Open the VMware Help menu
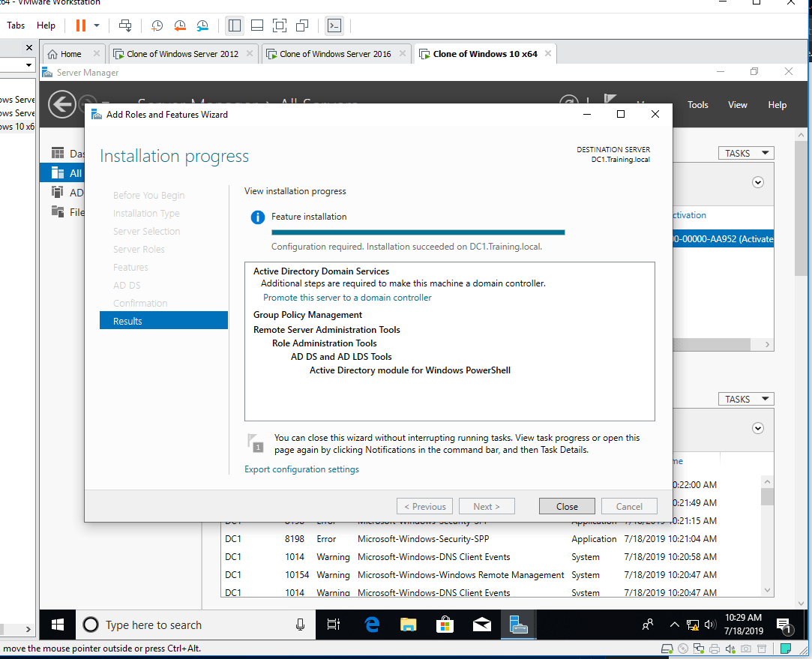The image size is (812, 659). 46,25
